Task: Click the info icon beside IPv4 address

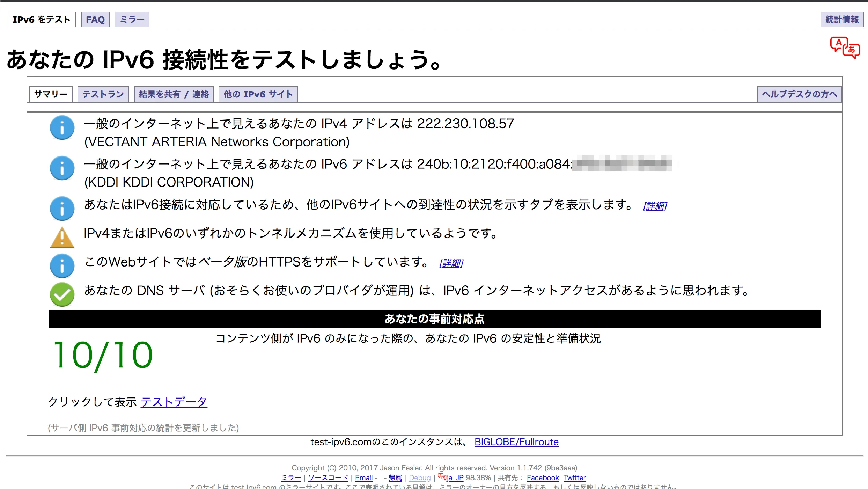Action: 62,127
